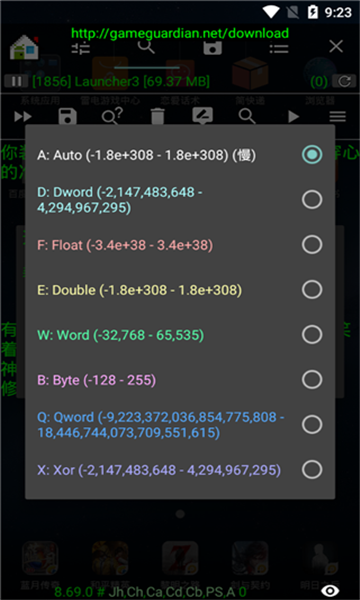Click the refresh icon next to (0)
The height and width of the screenshot is (600, 360).
(344, 81)
